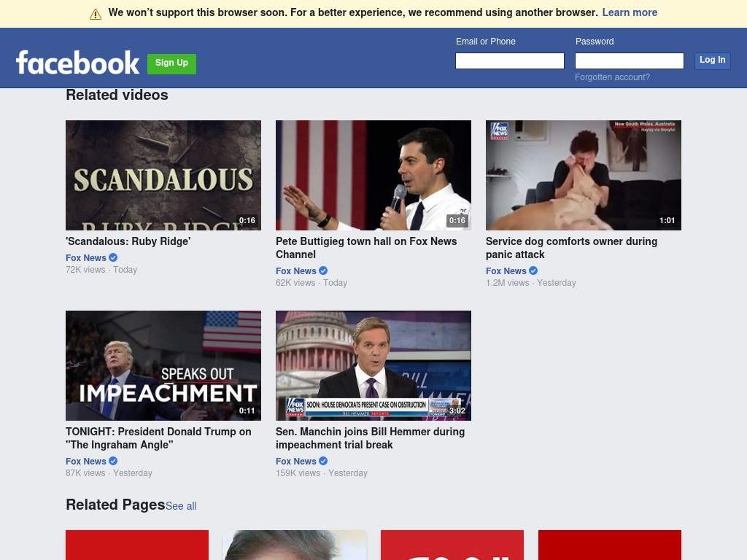Visit Fox News page under Buttigieg video
This screenshot has height=560, width=747.
tap(296, 271)
